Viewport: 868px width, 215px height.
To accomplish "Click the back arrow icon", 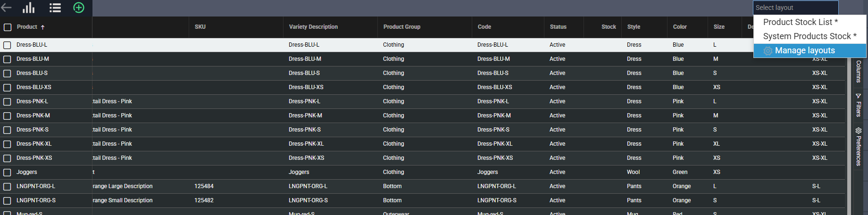I will 7,8.
